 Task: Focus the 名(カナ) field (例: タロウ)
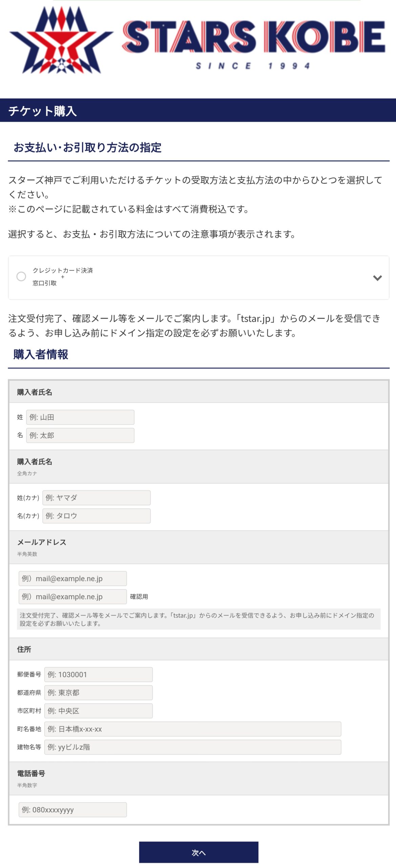click(x=97, y=515)
